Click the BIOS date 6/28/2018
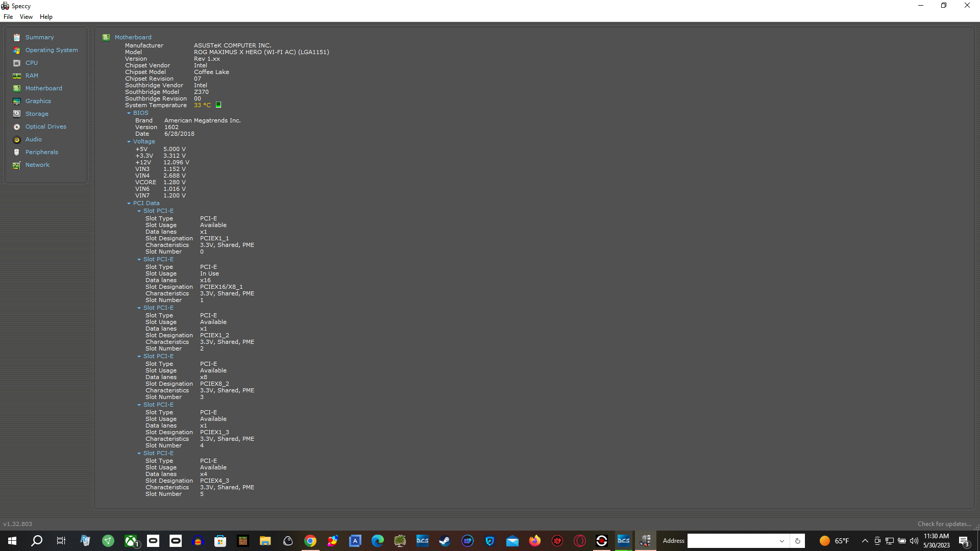This screenshot has height=551, width=980. tap(179, 134)
